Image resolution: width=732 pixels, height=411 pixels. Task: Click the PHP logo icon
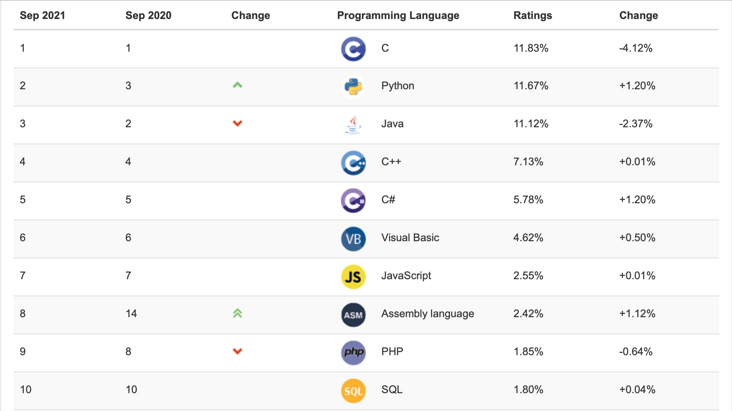(353, 352)
